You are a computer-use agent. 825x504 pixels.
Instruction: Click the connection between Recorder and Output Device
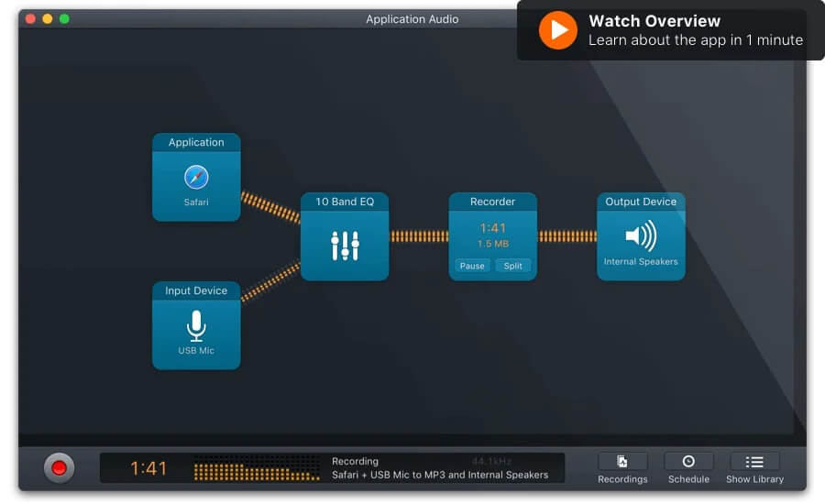[567, 236]
